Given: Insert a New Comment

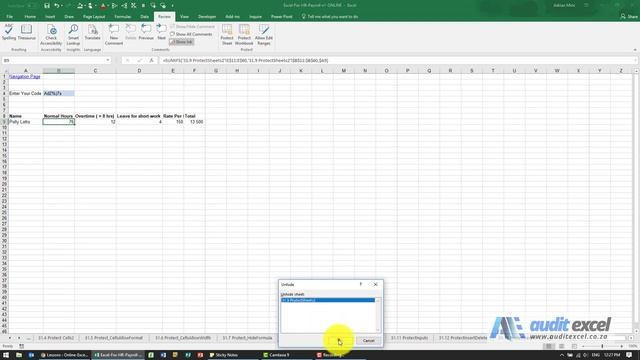Looking at the screenshot, I should (x=114, y=35).
